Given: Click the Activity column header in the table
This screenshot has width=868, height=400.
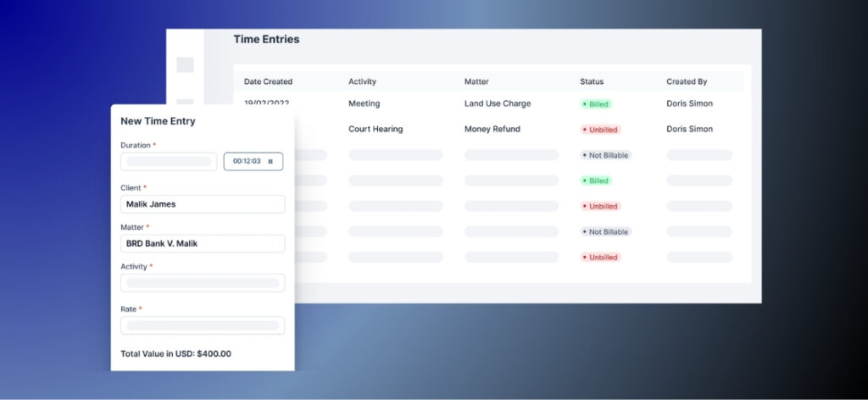Looking at the screenshot, I should (362, 82).
